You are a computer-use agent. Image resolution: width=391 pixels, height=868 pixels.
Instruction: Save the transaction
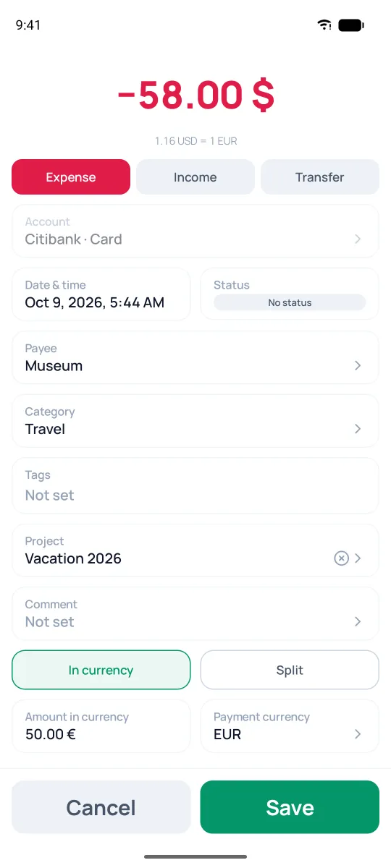point(290,807)
